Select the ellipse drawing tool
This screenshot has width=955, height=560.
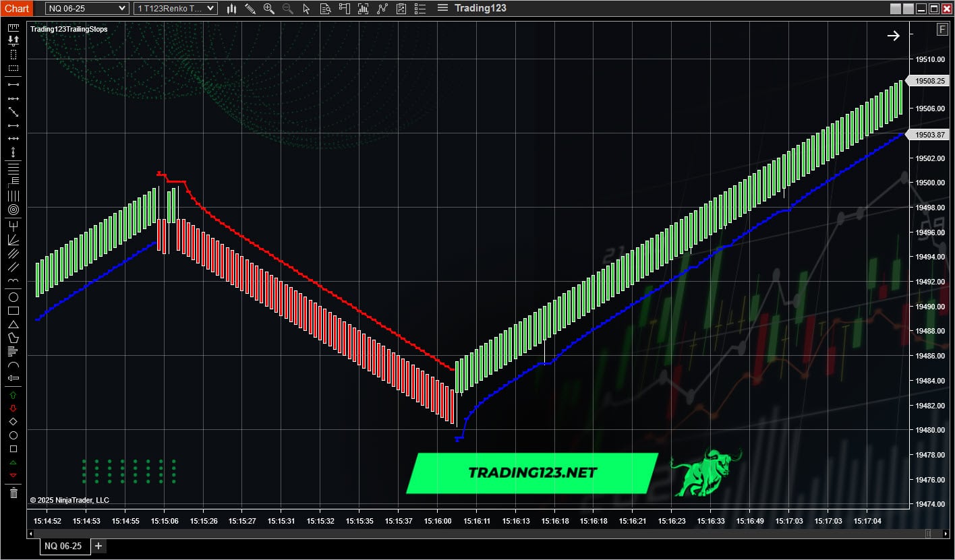(x=13, y=297)
